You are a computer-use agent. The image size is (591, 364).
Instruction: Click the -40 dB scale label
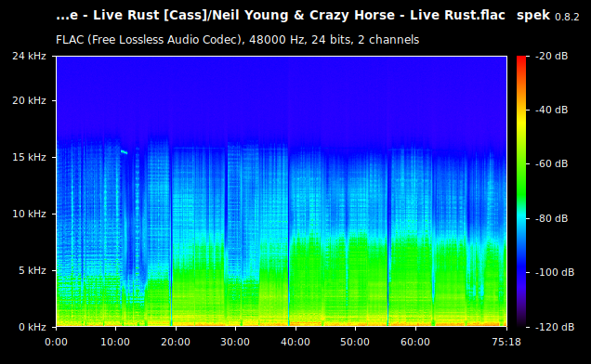click(552, 110)
